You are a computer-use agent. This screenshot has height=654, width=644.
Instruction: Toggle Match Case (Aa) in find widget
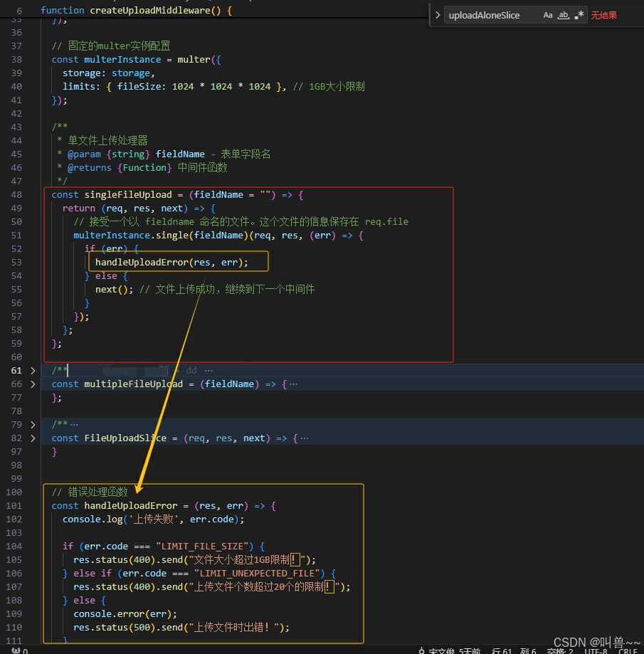click(x=548, y=16)
